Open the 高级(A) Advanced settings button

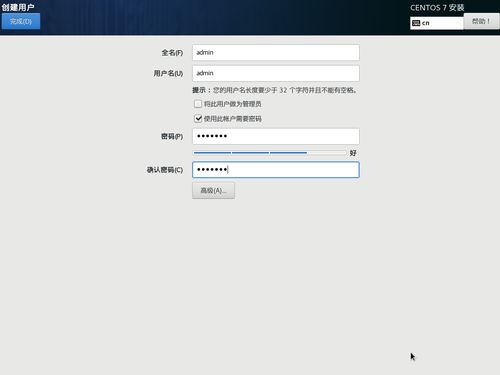click(x=213, y=191)
